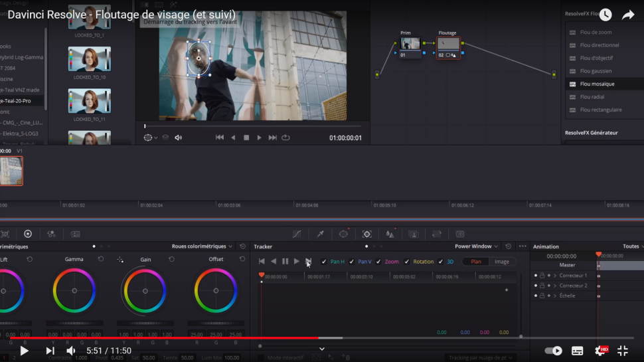Screen dimensions: 644x362
Task: Exit YouTube fullscreen mode
Action: tap(623, 351)
